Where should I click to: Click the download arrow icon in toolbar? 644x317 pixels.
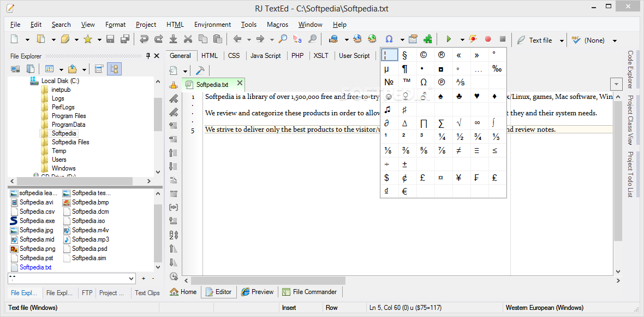(x=174, y=39)
